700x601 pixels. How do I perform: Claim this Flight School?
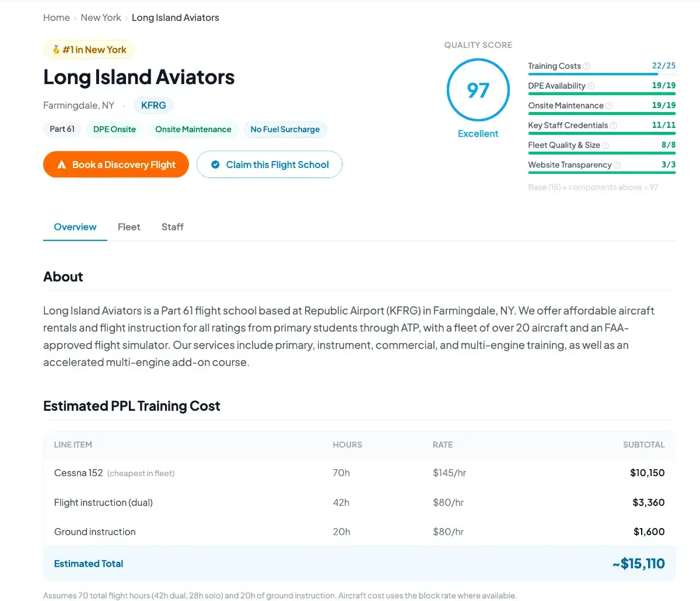(269, 165)
